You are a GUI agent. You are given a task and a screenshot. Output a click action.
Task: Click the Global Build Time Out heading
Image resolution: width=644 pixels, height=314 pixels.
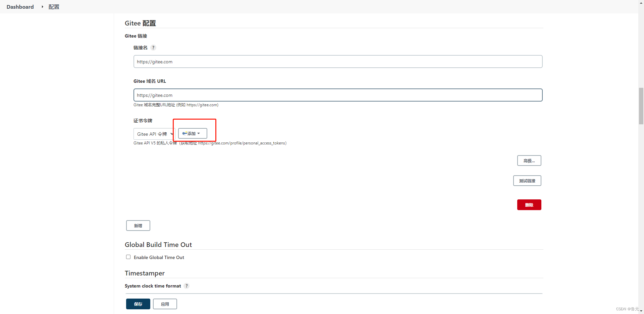pos(158,245)
